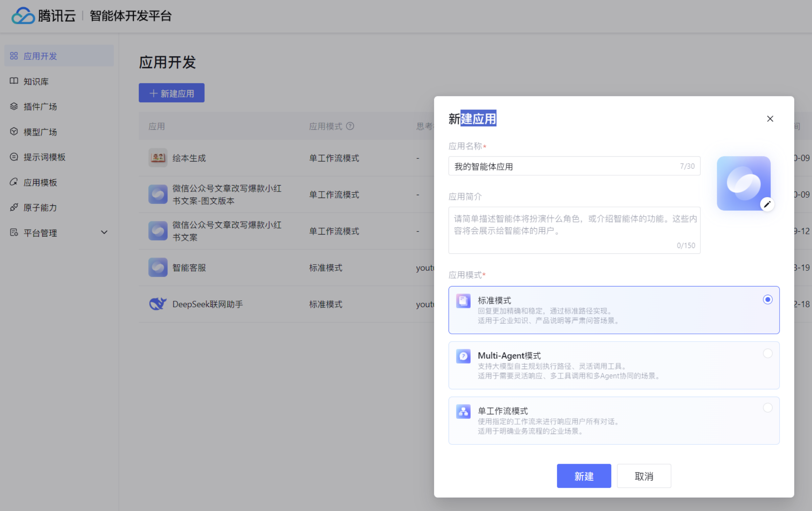The width and height of the screenshot is (812, 511).
Task: Select the Multi-Agent模式 radio option
Action: [767, 353]
